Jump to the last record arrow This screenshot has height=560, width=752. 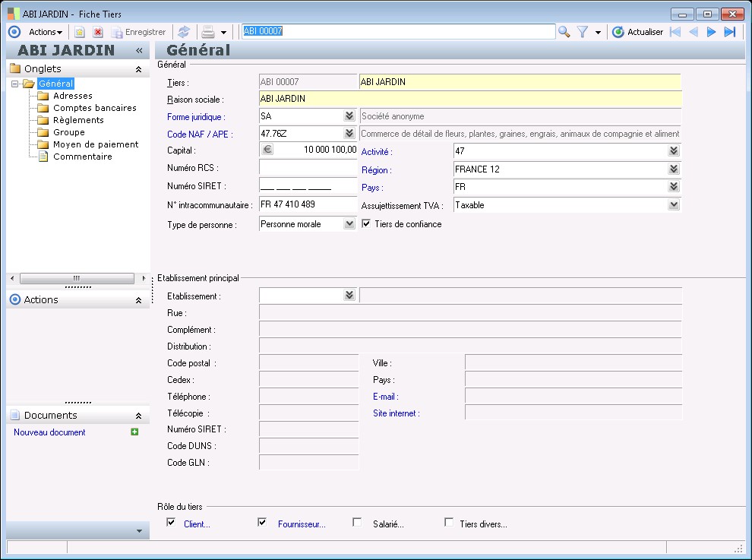(x=730, y=32)
